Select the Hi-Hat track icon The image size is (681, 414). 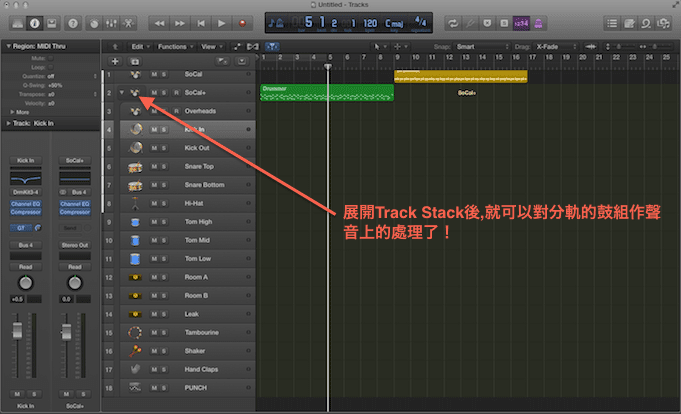tap(135, 203)
